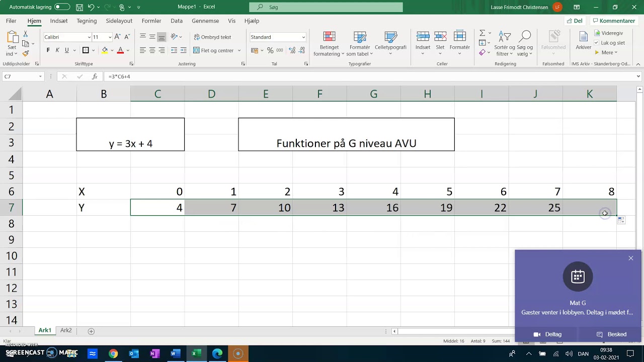Open the Betinget formatering dropdown
The height and width of the screenshot is (362, 644).
pos(329,44)
